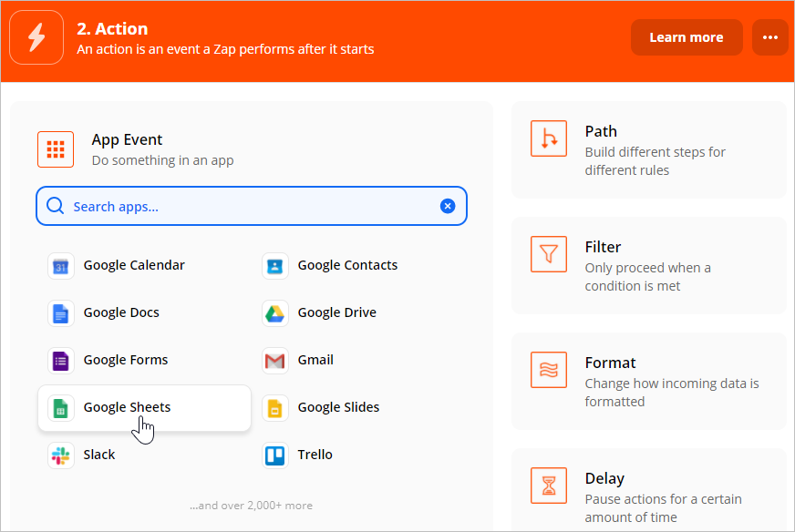This screenshot has height=532, width=795.
Task: Choose Google Forms app label
Action: (126, 360)
